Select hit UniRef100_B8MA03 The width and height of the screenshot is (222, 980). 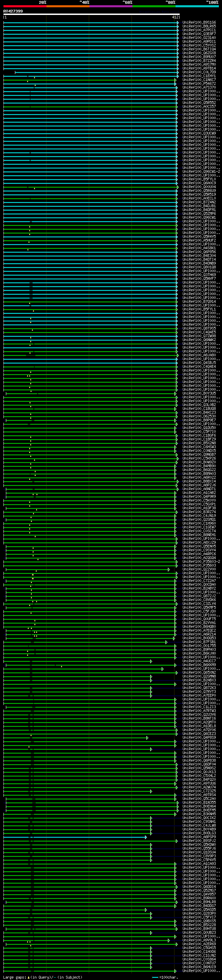(x=199, y=473)
